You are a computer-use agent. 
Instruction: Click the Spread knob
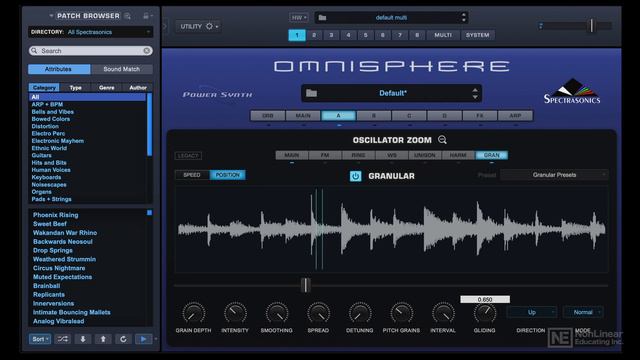pos(318,313)
